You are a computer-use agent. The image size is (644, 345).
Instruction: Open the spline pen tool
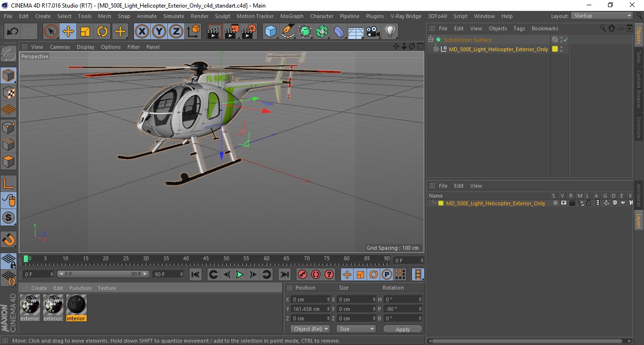(x=287, y=32)
